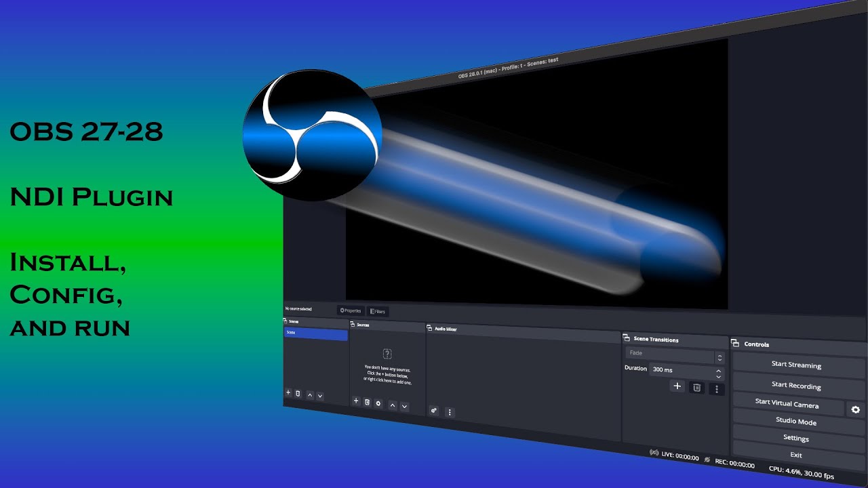Adjust the Duration 300 ms stepper arrows
Screen dimensions: 868x488
point(719,373)
